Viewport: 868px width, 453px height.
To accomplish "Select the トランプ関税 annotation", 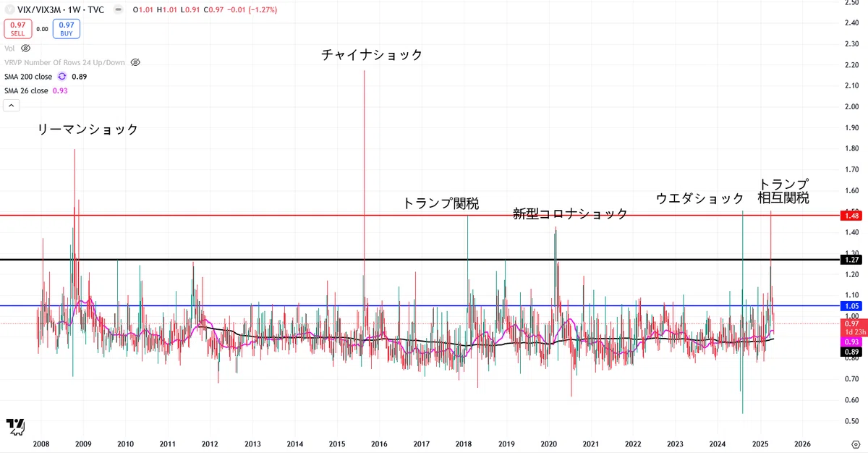I will [x=441, y=203].
